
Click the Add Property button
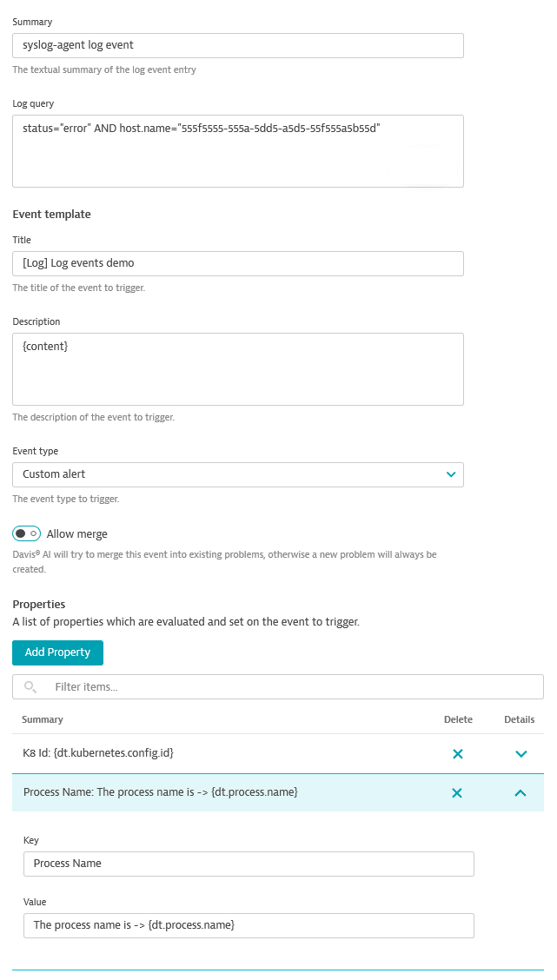57,652
